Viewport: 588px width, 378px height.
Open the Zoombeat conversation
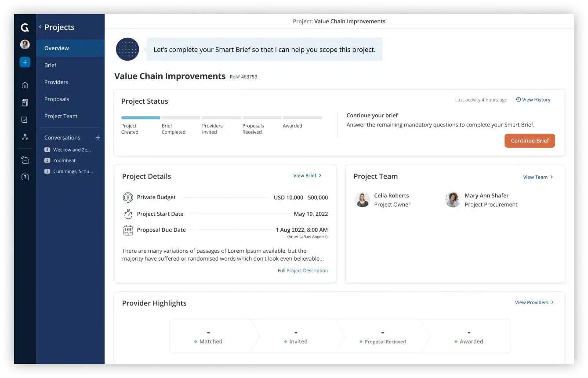click(x=65, y=160)
